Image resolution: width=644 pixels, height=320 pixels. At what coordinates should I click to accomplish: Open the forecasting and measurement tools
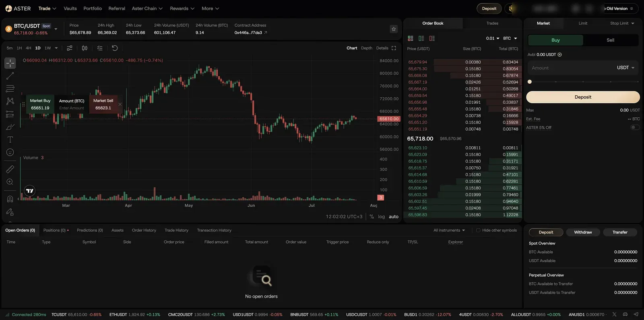pyautogui.click(x=10, y=114)
